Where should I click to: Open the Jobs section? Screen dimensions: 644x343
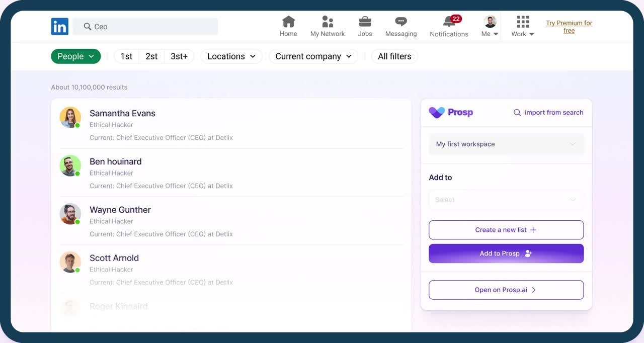tap(365, 25)
